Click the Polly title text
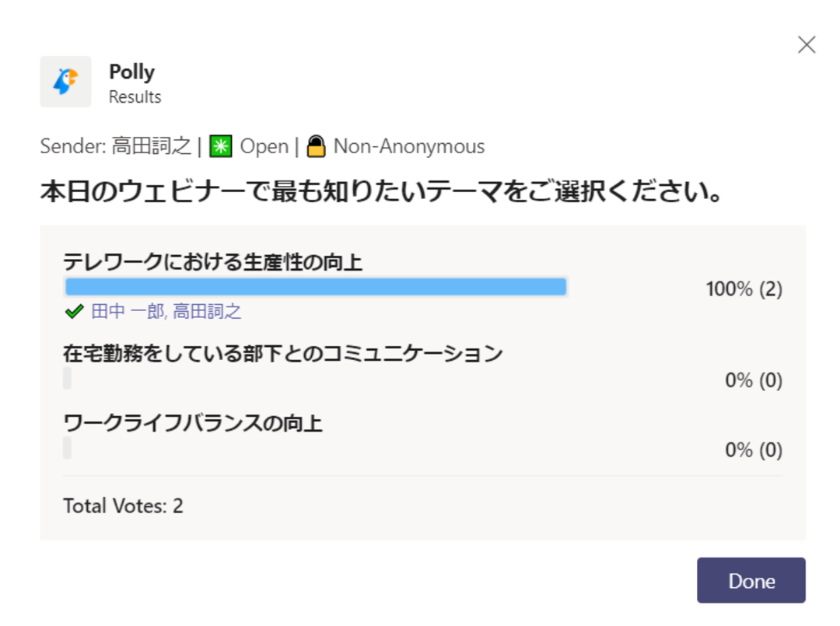 [131, 72]
